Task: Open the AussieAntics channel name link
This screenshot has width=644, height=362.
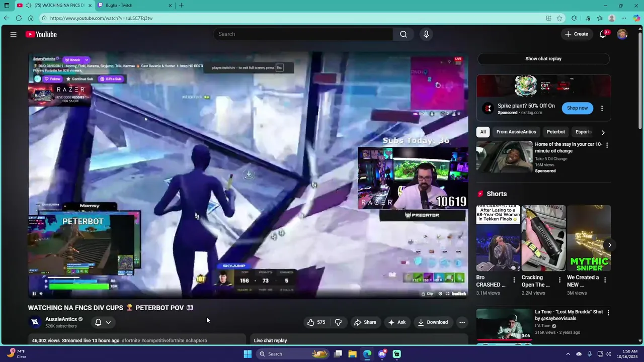Action: tap(61, 319)
